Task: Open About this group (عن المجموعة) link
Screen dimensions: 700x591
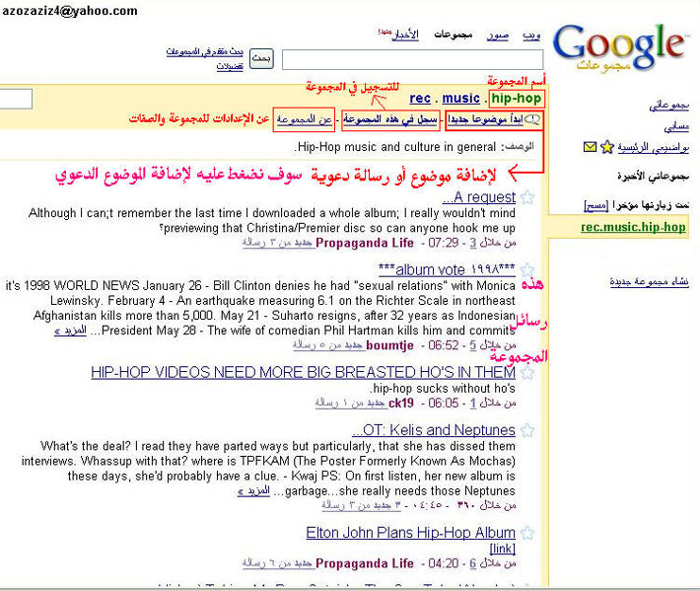Action: [304, 119]
